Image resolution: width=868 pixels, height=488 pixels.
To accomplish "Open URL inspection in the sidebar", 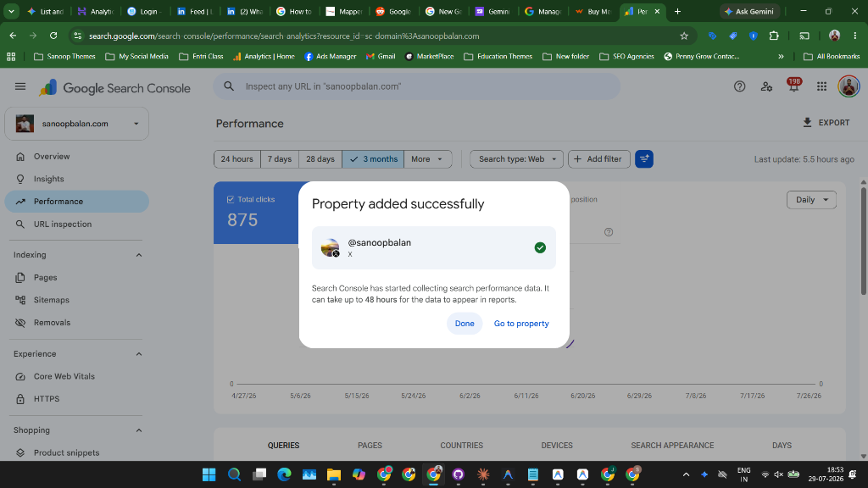I will 76,224.
